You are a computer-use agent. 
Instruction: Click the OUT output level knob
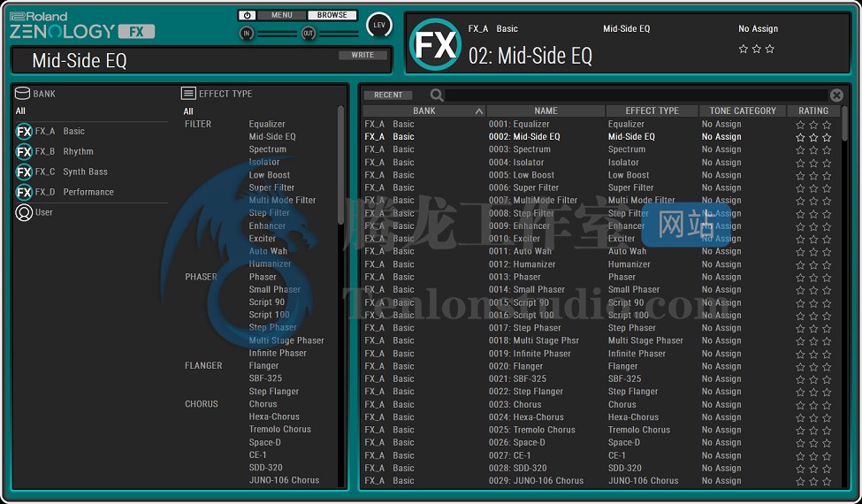[309, 34]
